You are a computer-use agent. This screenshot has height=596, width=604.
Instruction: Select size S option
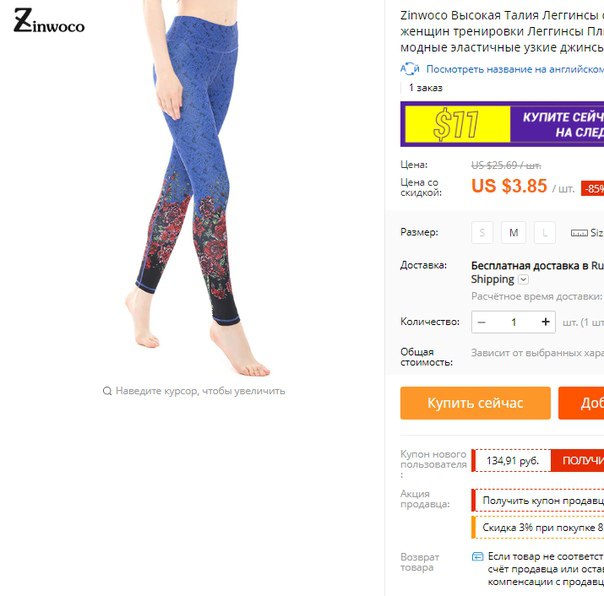[x=482, y=233]
